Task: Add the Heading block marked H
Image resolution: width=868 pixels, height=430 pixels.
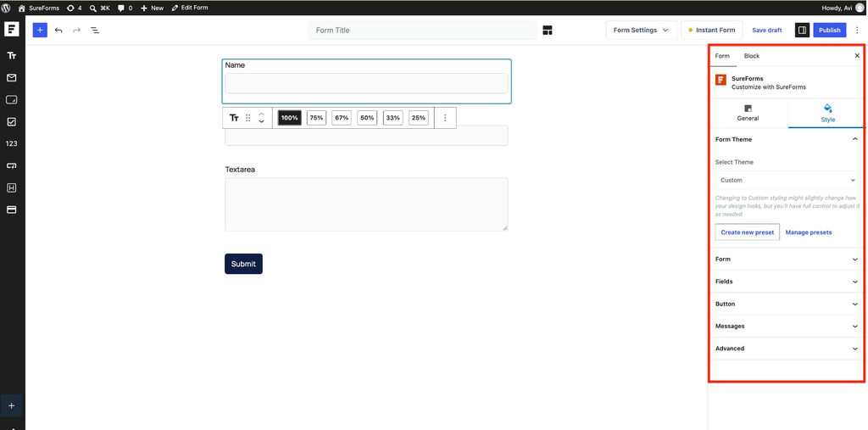Action: coord(12,187)
